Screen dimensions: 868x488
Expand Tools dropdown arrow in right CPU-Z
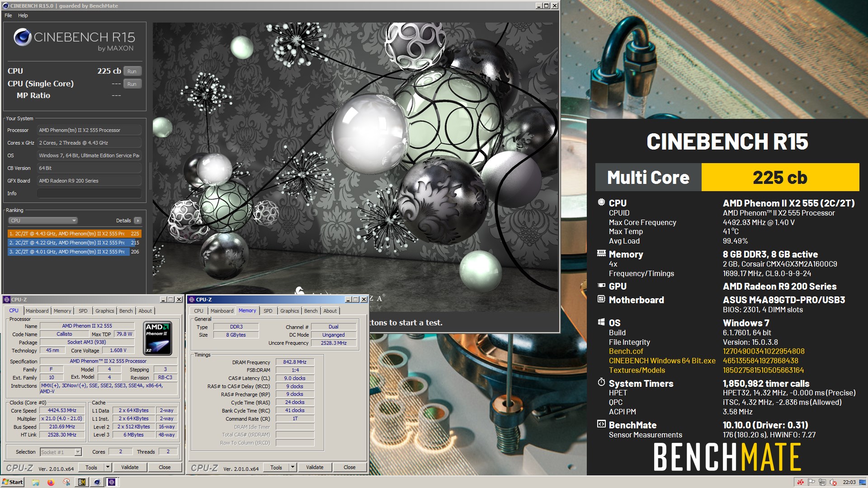pyautogui.click(x=292, y=468)
